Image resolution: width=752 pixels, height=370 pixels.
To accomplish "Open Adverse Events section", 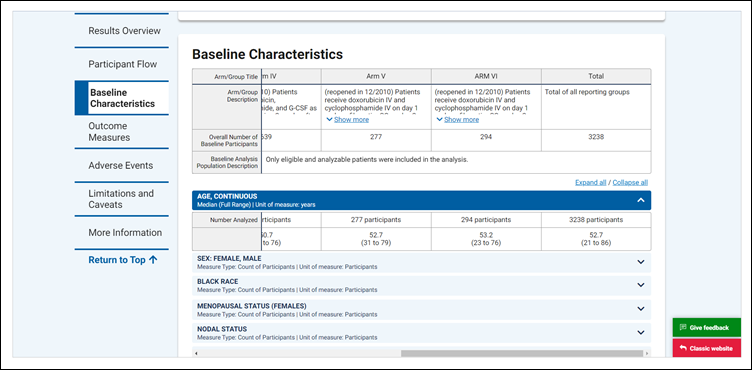I will tap(120, 166).
